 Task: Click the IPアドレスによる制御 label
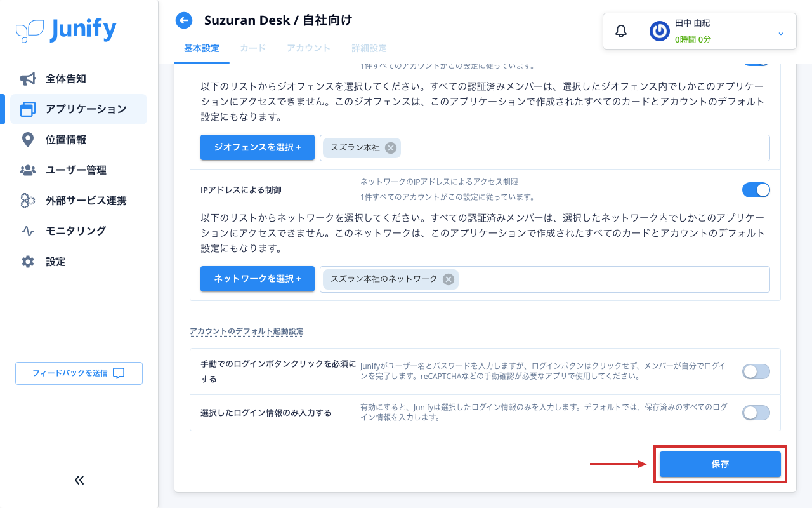[x=241, y=190]
